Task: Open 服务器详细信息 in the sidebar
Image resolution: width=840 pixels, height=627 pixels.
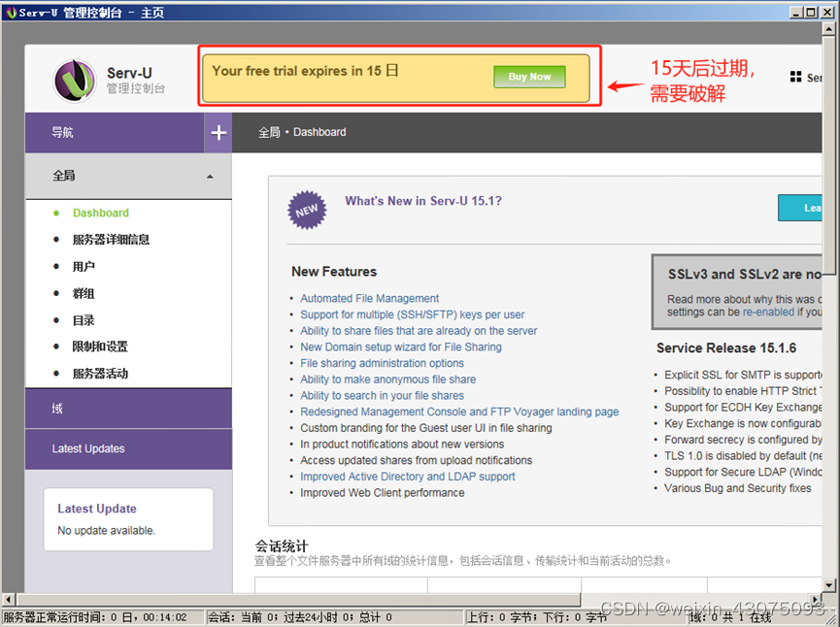Action: coord(111,240)
